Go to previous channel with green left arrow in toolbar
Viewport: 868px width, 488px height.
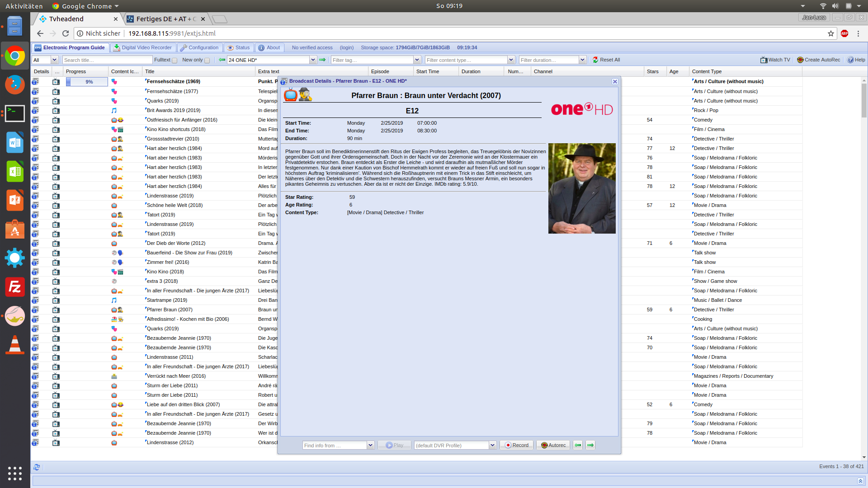pyautogui.click(x=222, y=60)
